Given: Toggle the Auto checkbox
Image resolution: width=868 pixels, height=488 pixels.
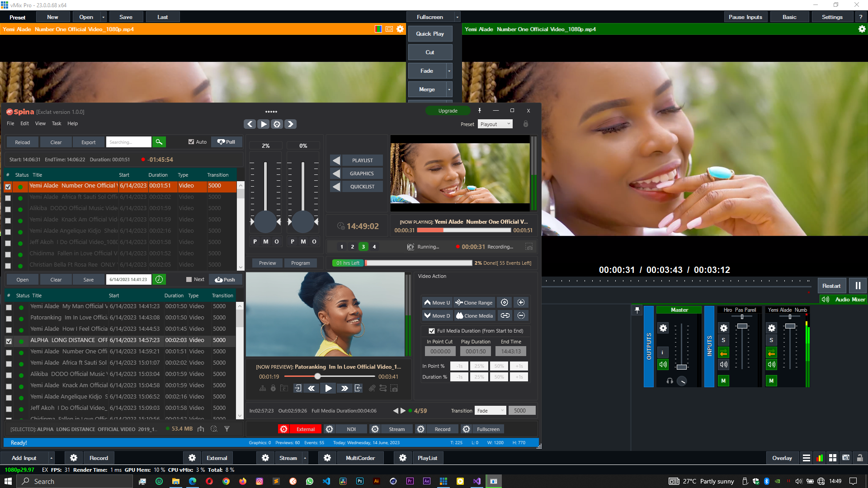Looking at the screenshot, I should pos(191,142).
